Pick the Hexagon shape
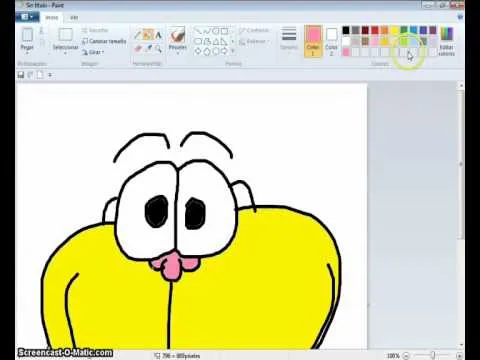Image resolution: width=480 pixels, height=360 pixels. coord(215,51)
